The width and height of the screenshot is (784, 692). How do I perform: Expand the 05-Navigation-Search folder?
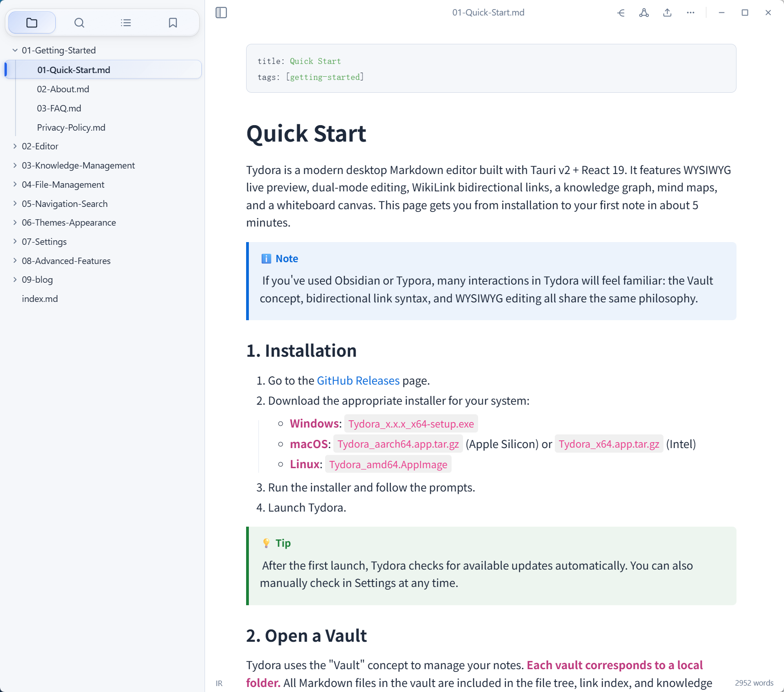point(15,204)
